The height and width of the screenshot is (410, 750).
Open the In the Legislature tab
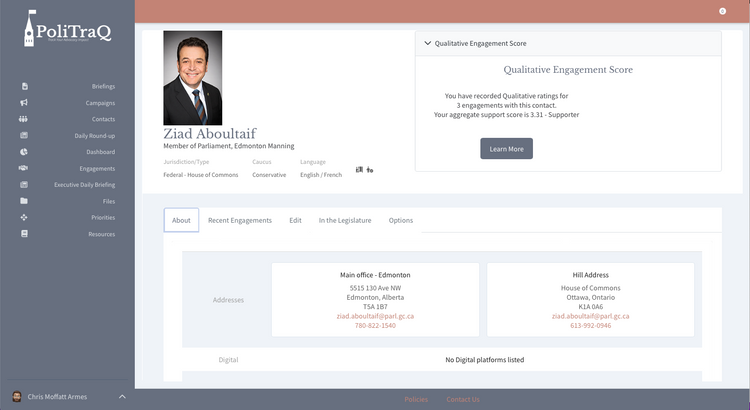(x=345, y=220)
